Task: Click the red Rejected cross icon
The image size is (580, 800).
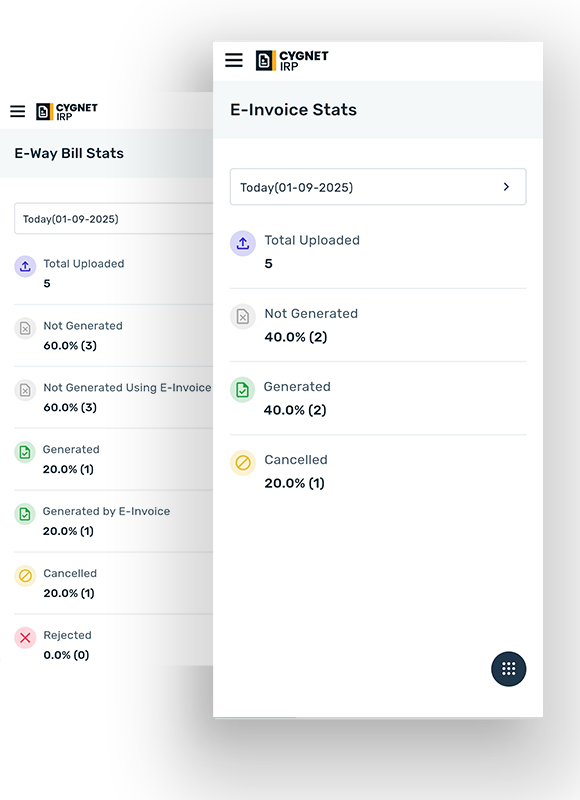Action: tap(25, 638)
